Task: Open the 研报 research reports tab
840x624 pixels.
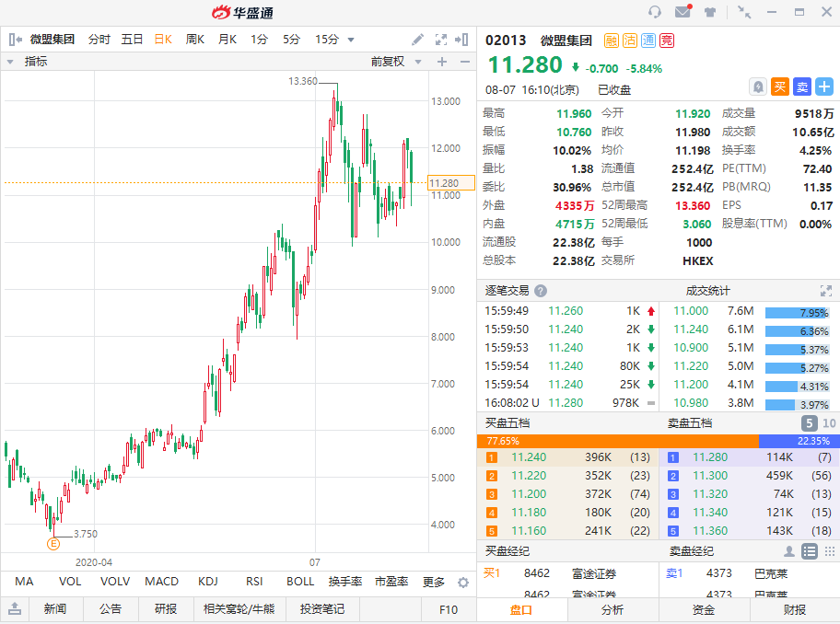Action: (x=166, y=609)
